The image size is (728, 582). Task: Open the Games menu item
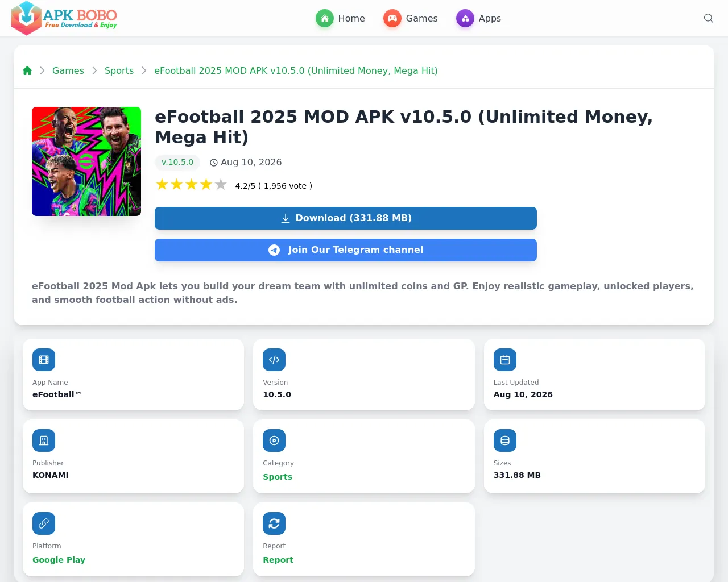410,18
